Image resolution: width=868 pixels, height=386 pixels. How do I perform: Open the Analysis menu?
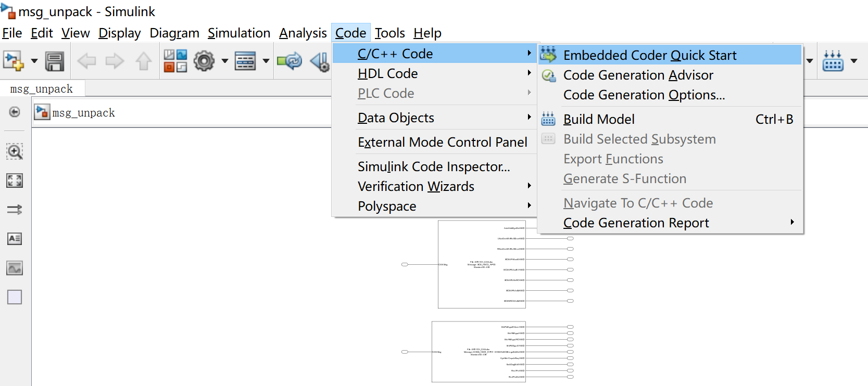[x=303, y=33]
